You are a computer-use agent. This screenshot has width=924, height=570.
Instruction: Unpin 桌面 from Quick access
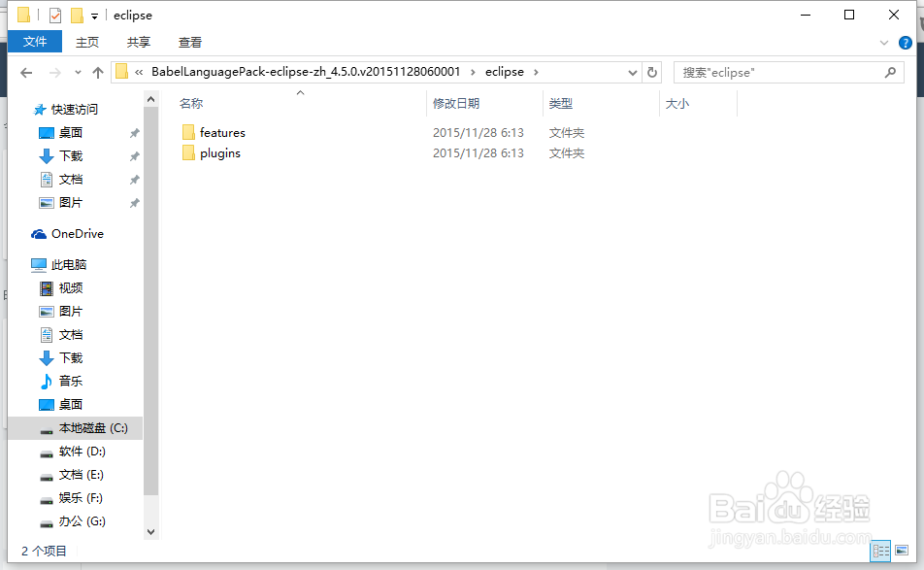click(x=133, y=132)
